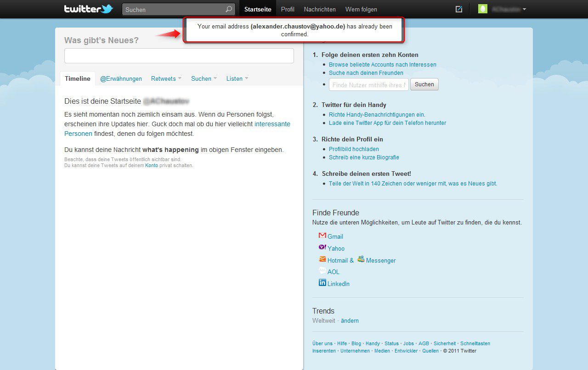Open the AGB footer link

click(x=424, y=343)
